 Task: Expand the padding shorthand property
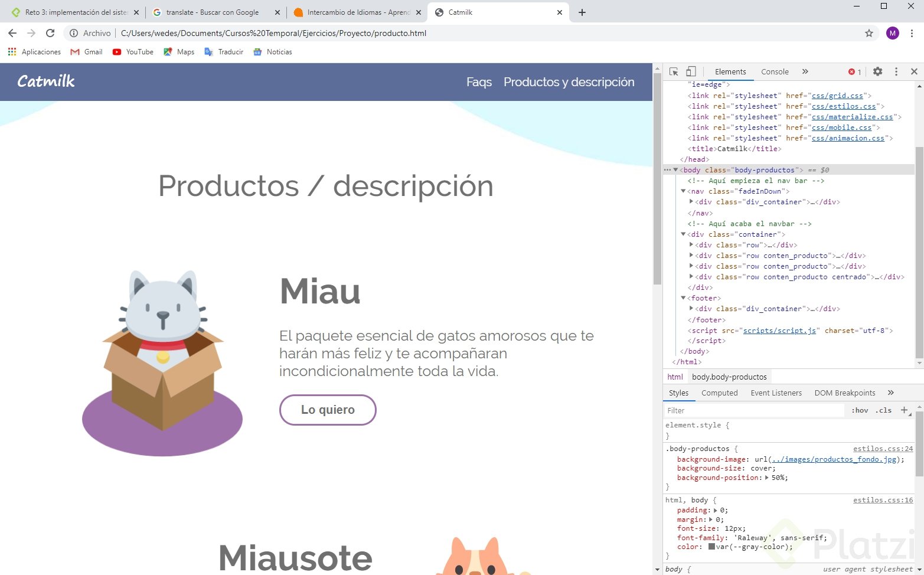point(715,510)
